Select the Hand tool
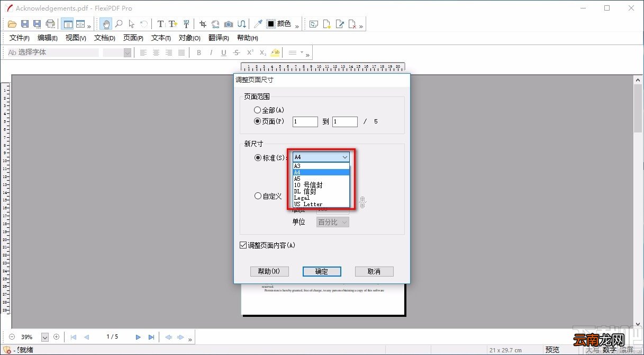Screen dimensions: 644x355 (x=106, y=24)
